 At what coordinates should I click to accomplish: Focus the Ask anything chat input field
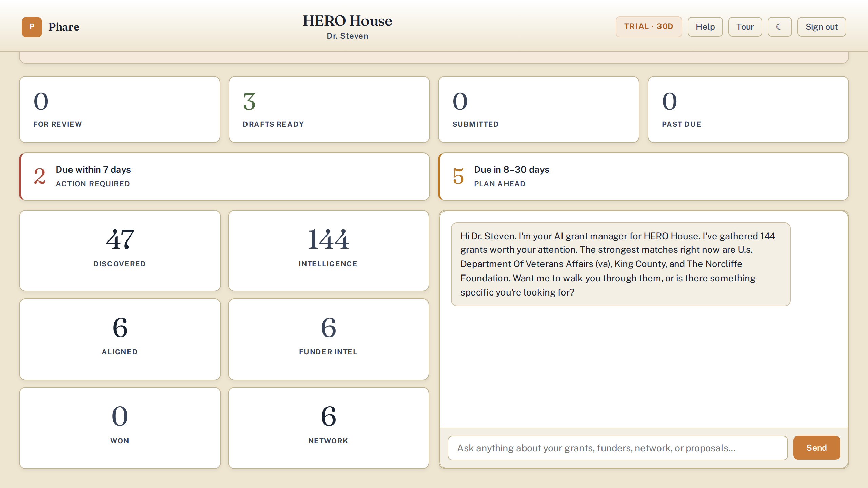point(617,448)
